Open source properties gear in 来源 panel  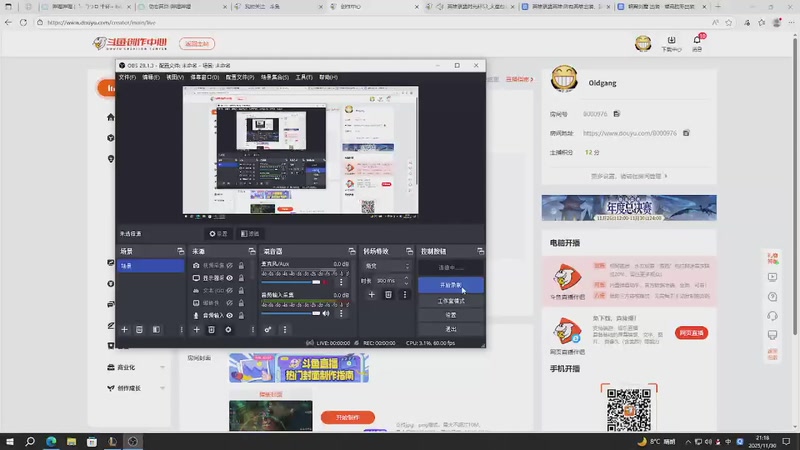pyautogui.click(x=228, y=330)
